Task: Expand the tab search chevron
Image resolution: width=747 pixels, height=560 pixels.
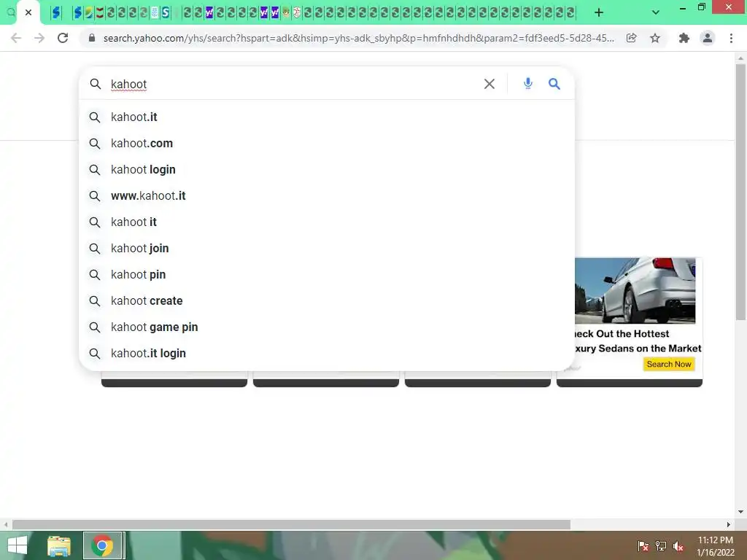Action: [656, 12]
